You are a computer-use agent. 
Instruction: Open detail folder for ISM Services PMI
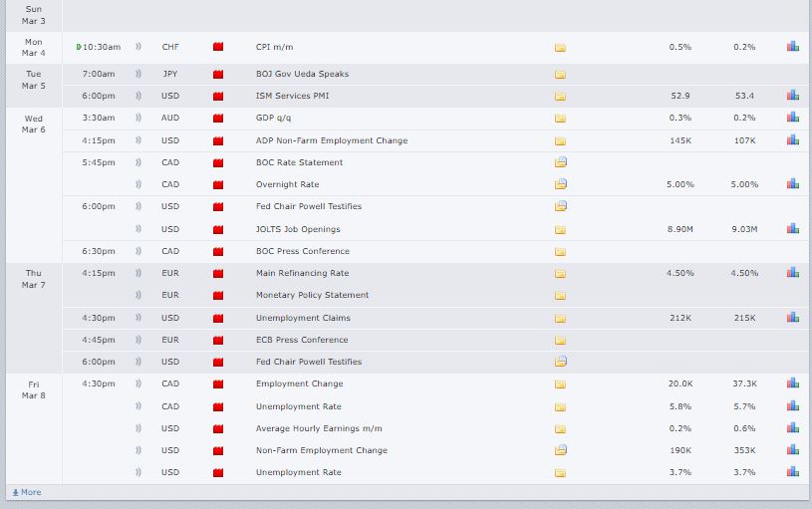point(560,96)
